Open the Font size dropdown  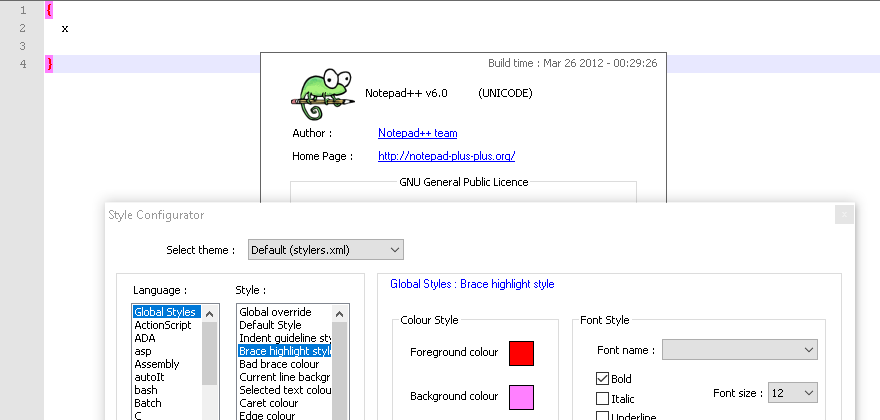792,393
